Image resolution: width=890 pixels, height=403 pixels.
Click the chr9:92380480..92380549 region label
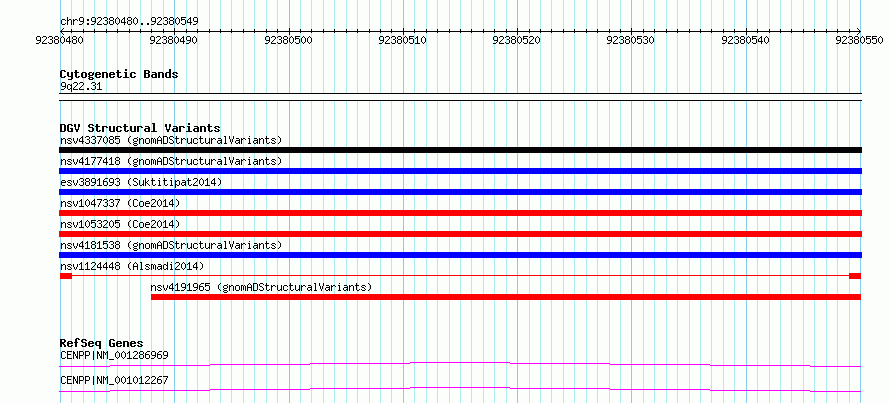129,22
